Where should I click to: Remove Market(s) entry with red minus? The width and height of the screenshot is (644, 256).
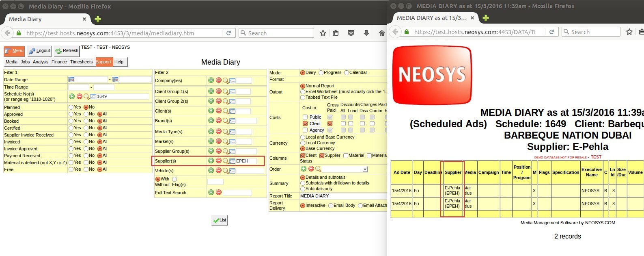click(x=219, y=141)
